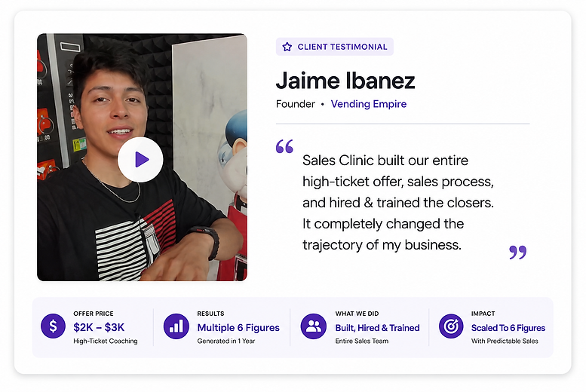The height and width of the screenshot is (392, 586).
Task: Click High-Ticket Coaching subtitle
Action: [106, 341]
